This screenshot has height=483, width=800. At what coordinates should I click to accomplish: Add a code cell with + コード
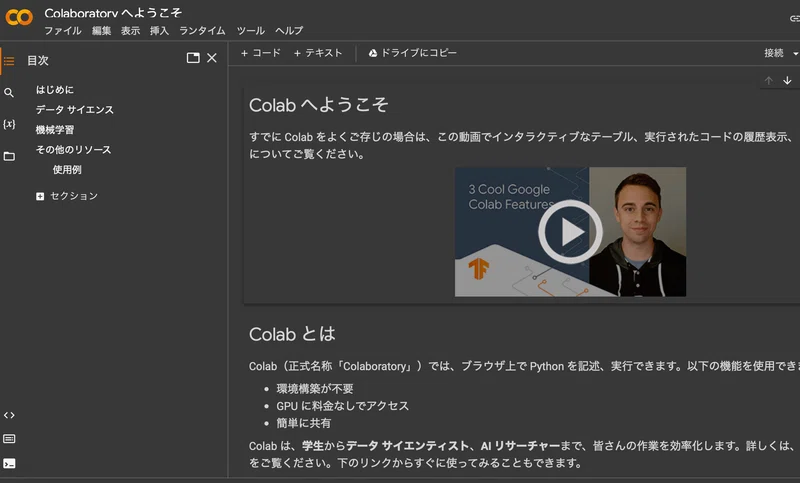click(260, 53)
